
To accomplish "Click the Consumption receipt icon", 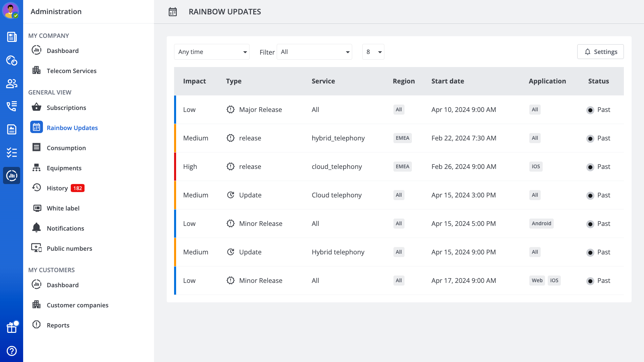I will click(x=36, y=147).
